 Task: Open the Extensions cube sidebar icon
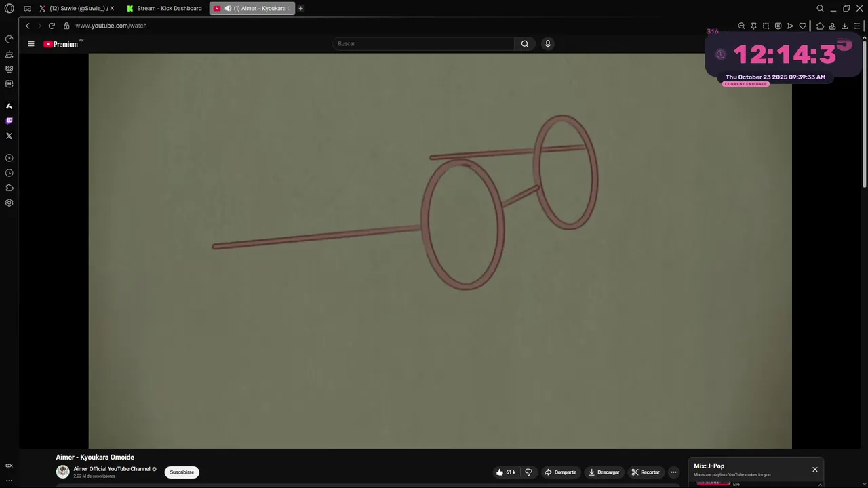[x=9, y=188]
